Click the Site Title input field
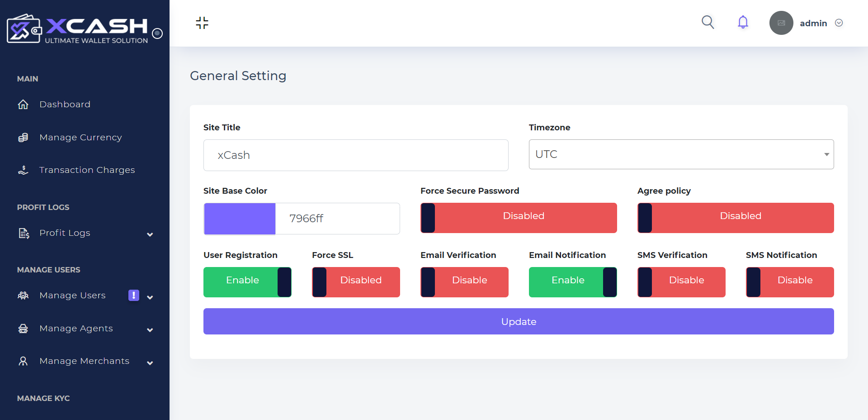Viewport: 868px width, 420px height. (x=356, y=155)
